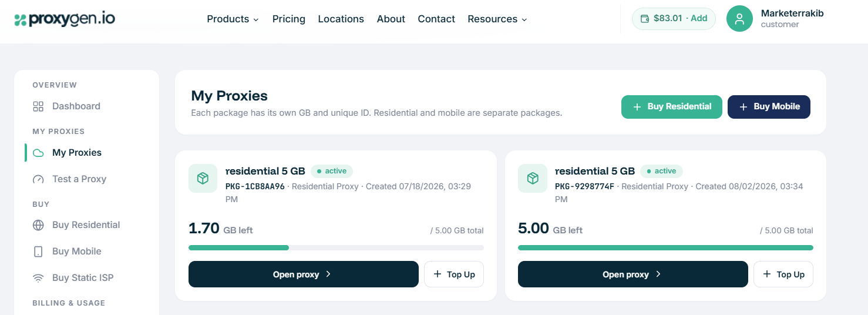The image size is (868, 315).
Task: Click the proxygen.io logo
Action: pos(65,19)
